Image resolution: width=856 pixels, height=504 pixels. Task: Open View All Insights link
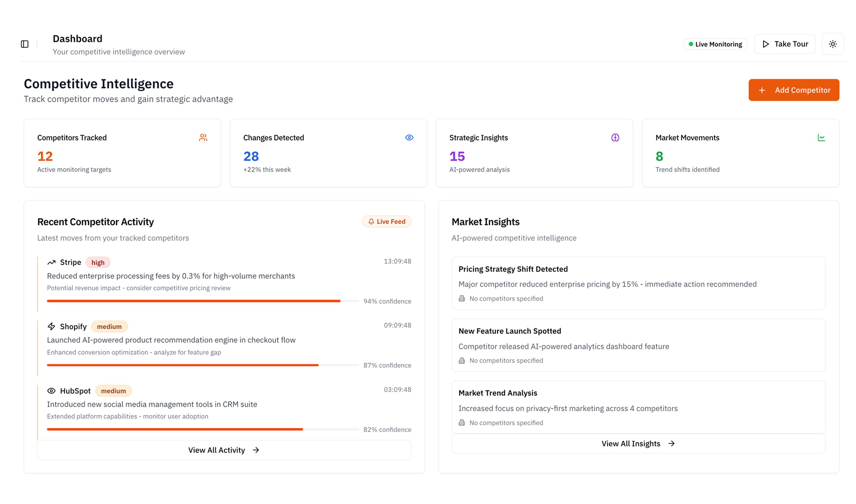click(638, 444)
